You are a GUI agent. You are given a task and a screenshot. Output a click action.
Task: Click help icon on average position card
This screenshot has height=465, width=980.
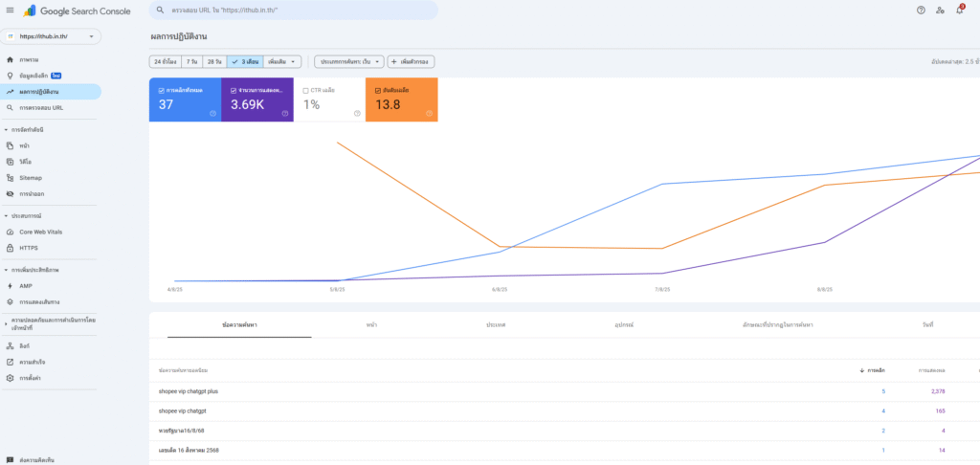[430, 113]
